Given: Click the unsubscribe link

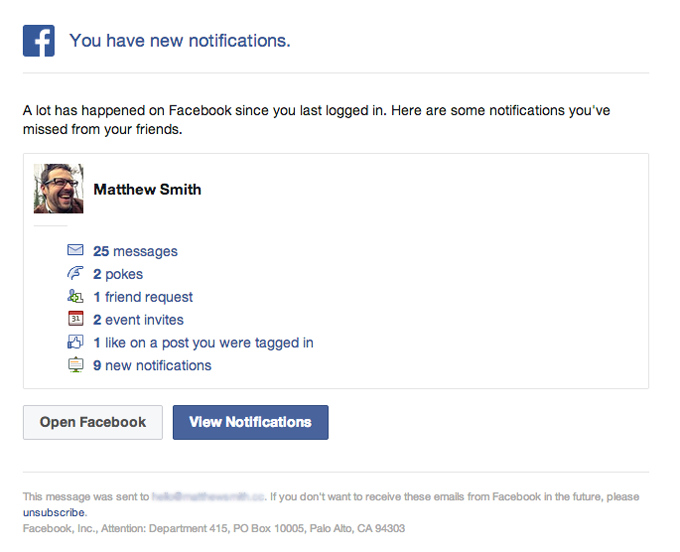Looking at the screenshot, I should tap(54, 513).
